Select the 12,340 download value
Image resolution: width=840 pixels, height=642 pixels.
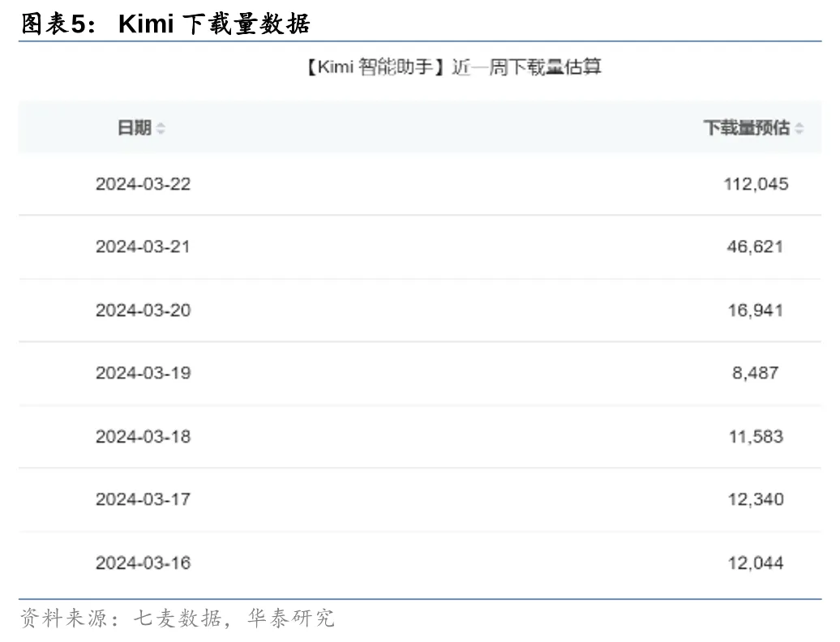pyautogui.click(x=755, y=499)
